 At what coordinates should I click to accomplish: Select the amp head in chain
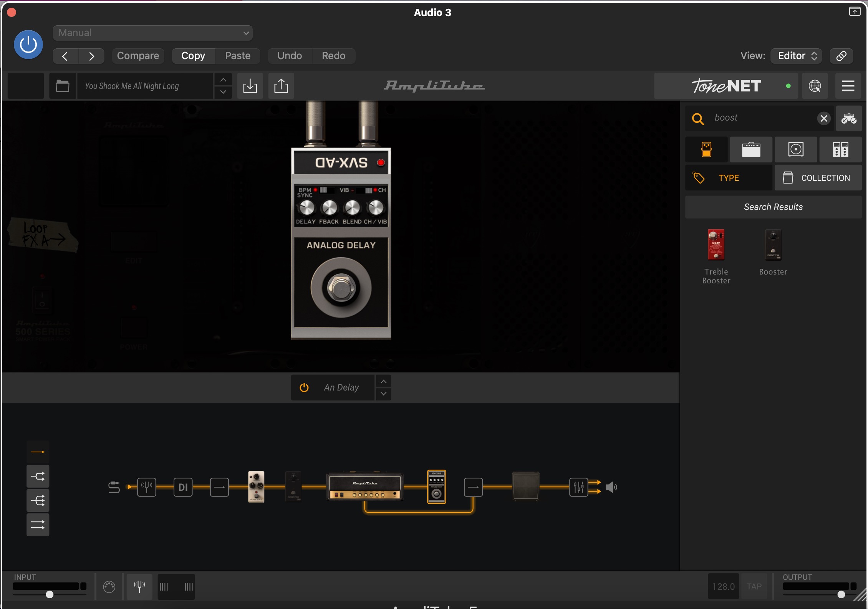pyautogui.click(x=365, y=486)
